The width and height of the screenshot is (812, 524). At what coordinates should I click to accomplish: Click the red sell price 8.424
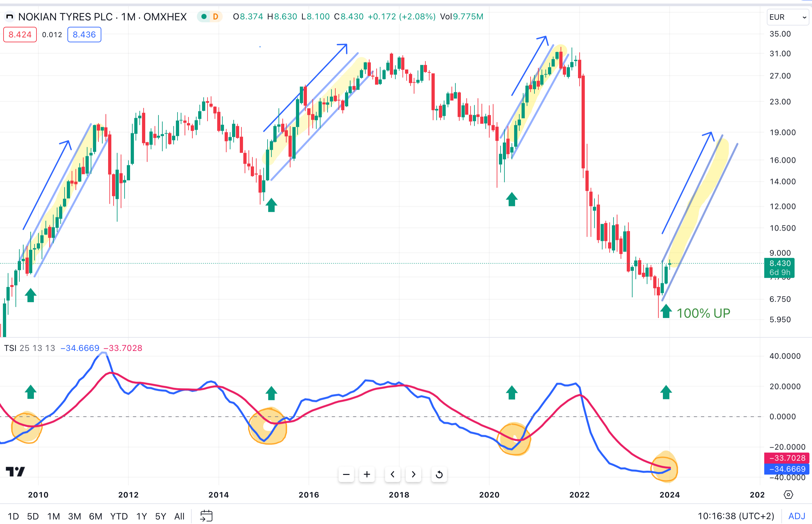pos(20,34)
